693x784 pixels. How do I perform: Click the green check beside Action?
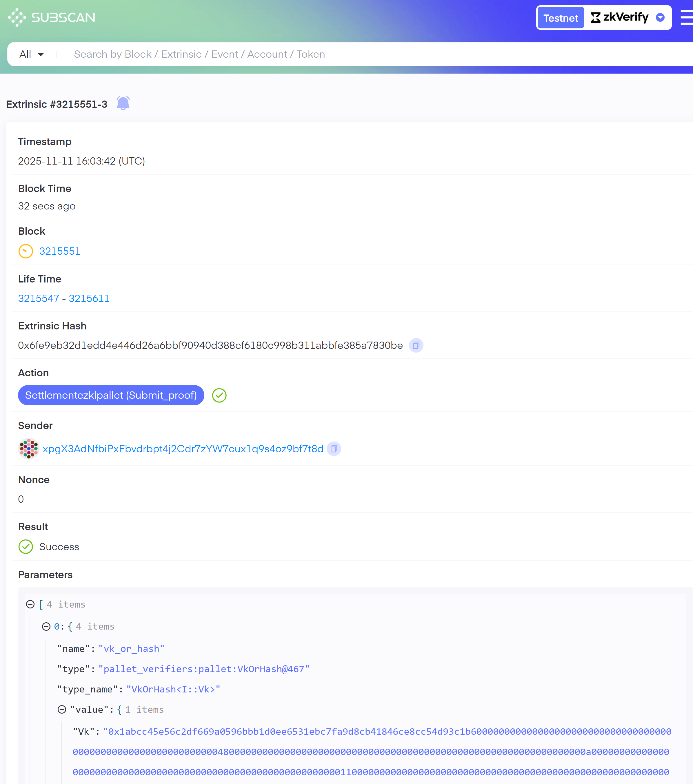(219, 395)
